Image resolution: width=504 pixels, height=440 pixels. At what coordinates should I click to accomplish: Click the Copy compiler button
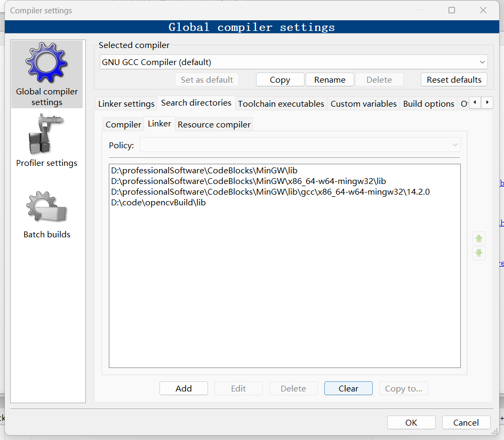pyautogui.click(x=280, y=79)
